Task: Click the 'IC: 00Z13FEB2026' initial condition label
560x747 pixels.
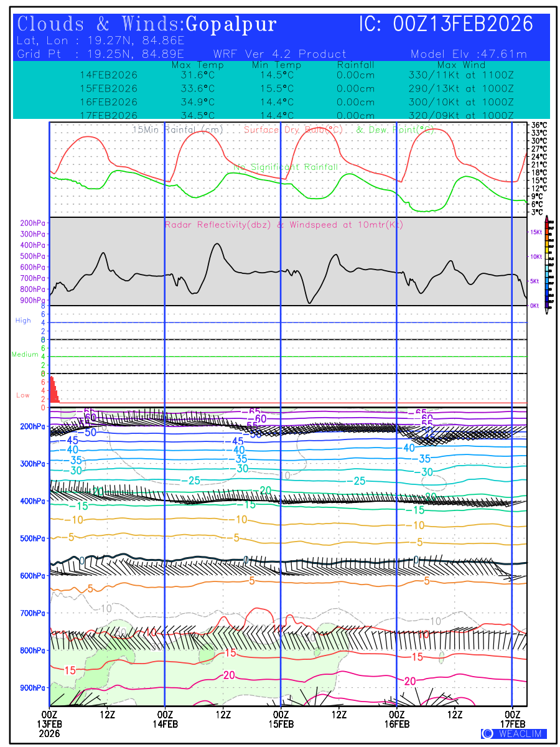Action: click(x=446, y=24)
